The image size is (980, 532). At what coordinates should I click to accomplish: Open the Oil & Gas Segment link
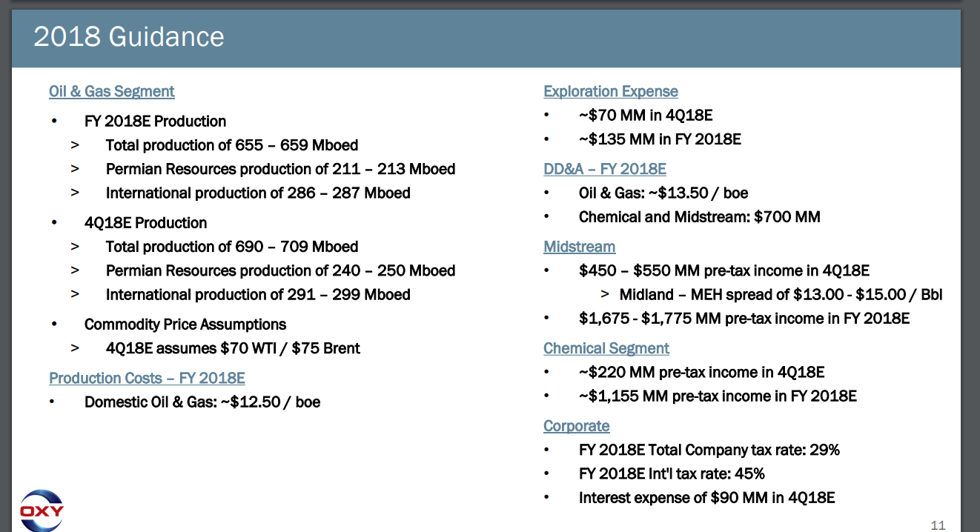pyautogui.click(x=111, y=91)
